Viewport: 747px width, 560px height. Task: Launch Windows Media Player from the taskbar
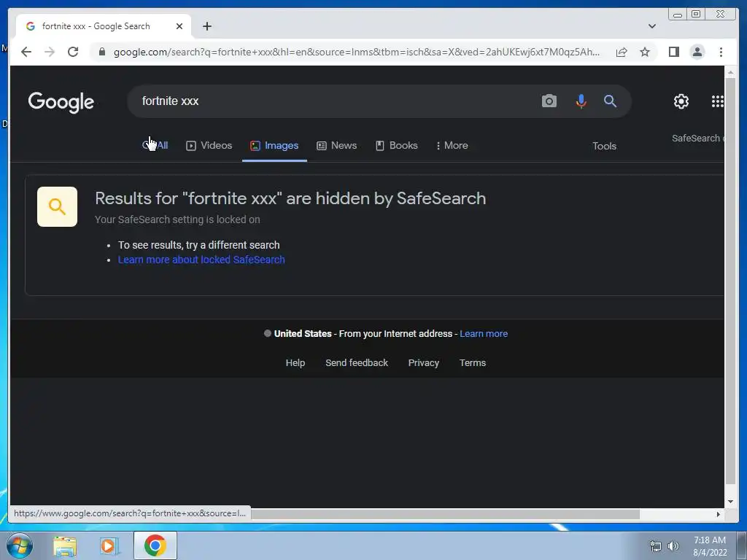pyautogui.click(x=109, y=546)
